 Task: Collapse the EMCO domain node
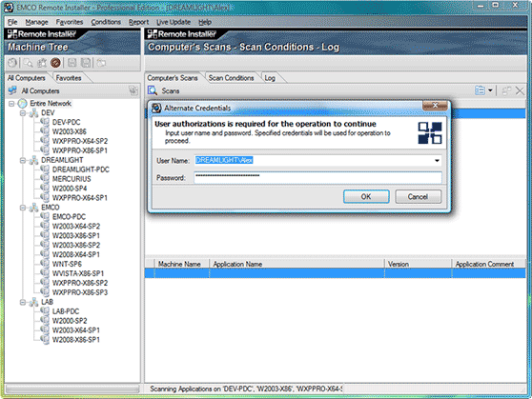(x=23, y=208)
